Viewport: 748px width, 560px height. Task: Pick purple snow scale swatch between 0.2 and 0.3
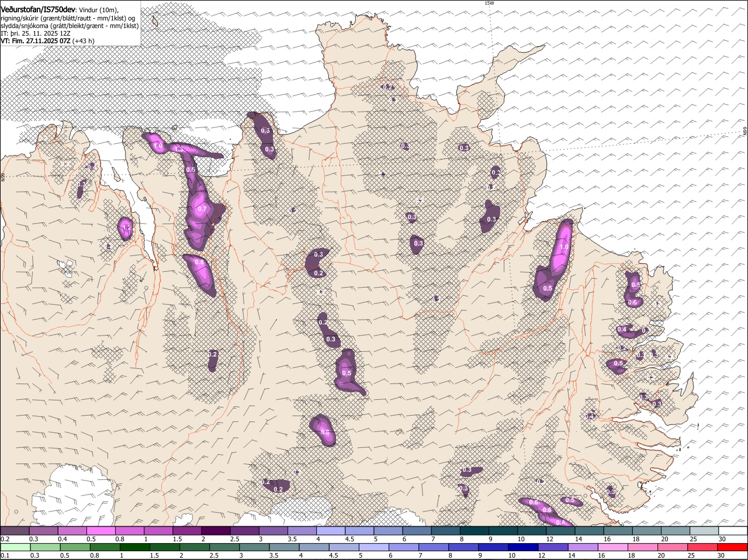tap(15, 530)
